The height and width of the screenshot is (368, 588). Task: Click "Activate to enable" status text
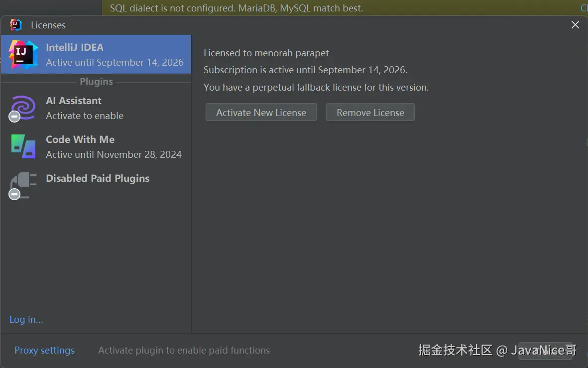84,116
